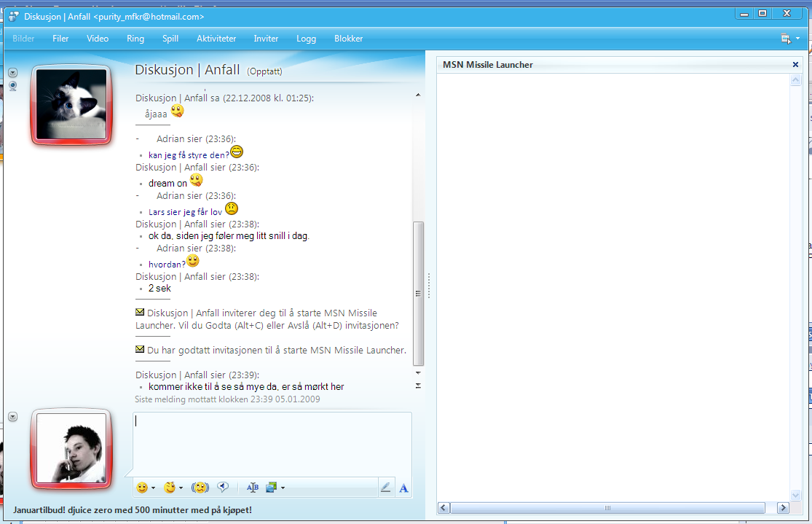Open the background picture icon

pos(272,488)
